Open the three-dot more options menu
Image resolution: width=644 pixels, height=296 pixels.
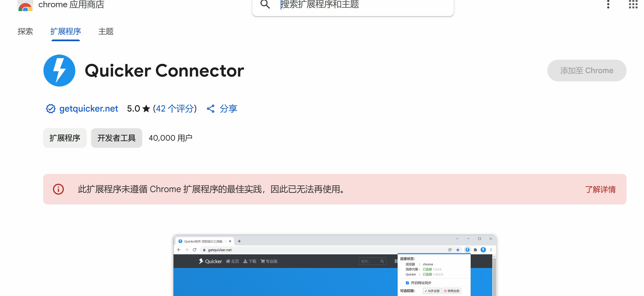coord(608,4)
